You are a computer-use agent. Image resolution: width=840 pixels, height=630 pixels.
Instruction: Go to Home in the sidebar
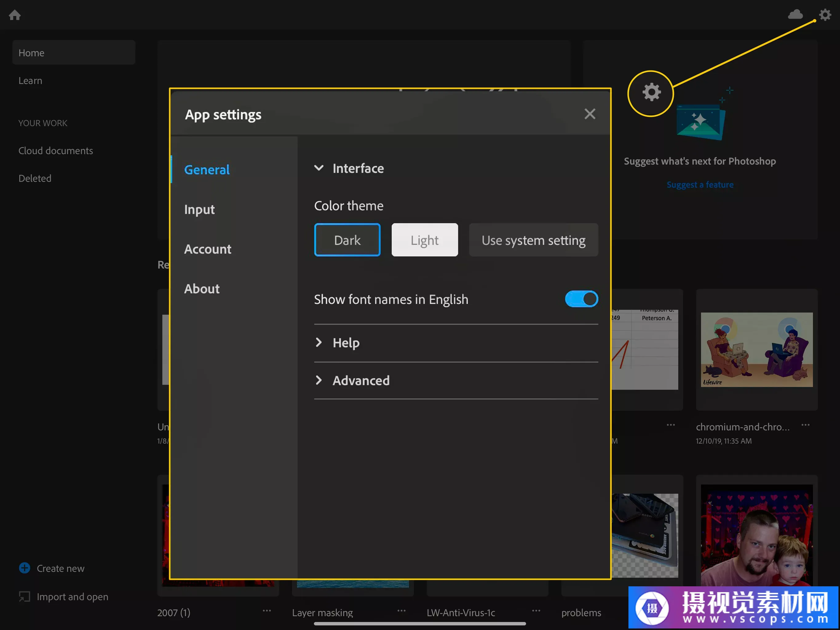pos(74,52)
